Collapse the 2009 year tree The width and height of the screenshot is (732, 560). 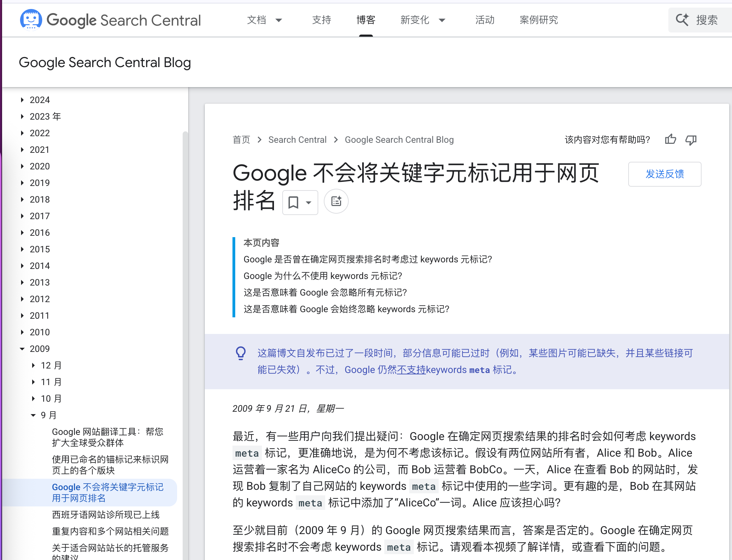[22, 349]
